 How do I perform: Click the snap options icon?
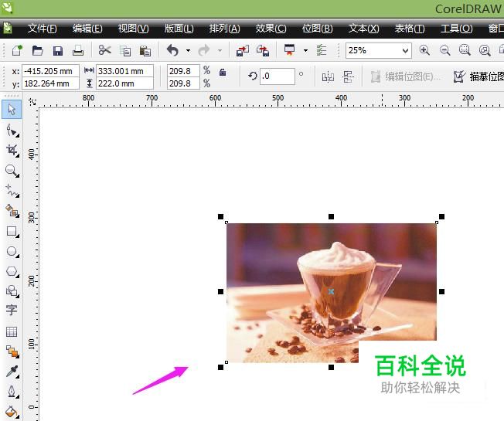(322, 50)
